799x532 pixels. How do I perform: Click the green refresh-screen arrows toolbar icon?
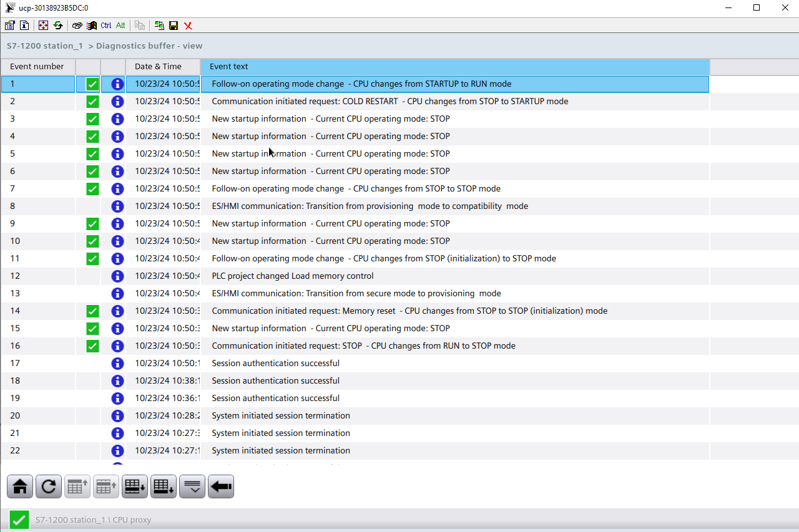[x=58, y=26]
